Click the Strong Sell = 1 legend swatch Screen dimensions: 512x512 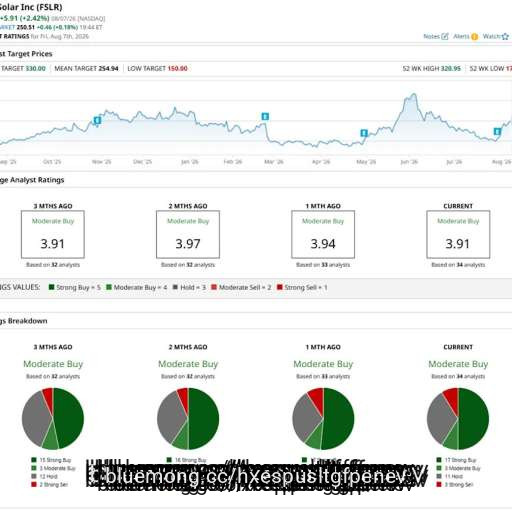[280, 287]
